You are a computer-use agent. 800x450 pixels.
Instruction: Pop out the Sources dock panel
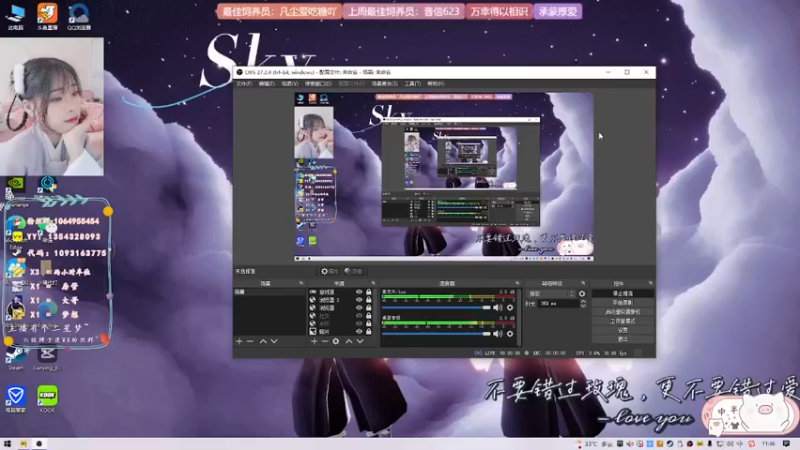point(373,283)
